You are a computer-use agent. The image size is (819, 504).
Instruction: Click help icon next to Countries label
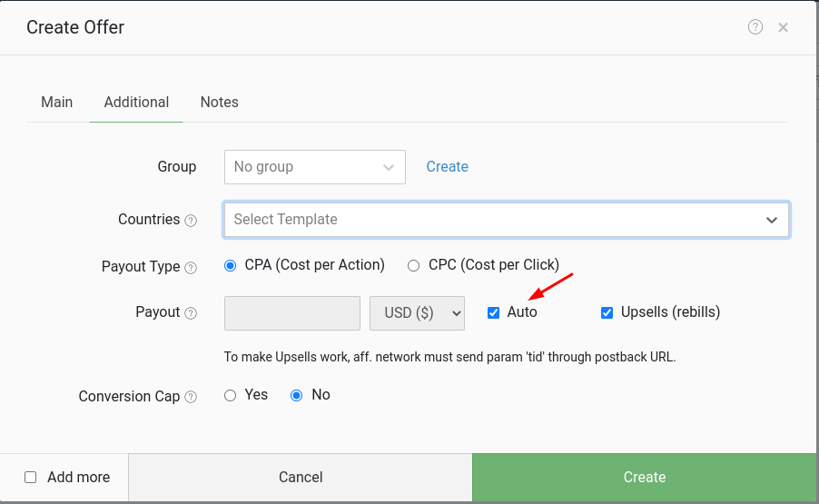pos(191,220)
